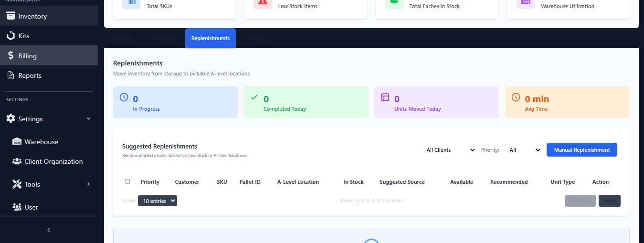Go to the Billing page
Screen dimensions: 644x243
pyautogui.click(x=49, y=55)
